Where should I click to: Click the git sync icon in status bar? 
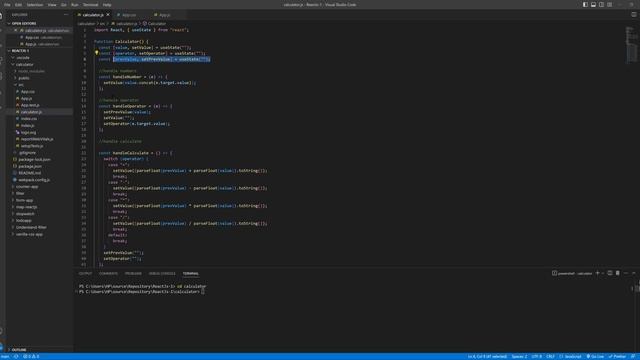pos(16,356)
